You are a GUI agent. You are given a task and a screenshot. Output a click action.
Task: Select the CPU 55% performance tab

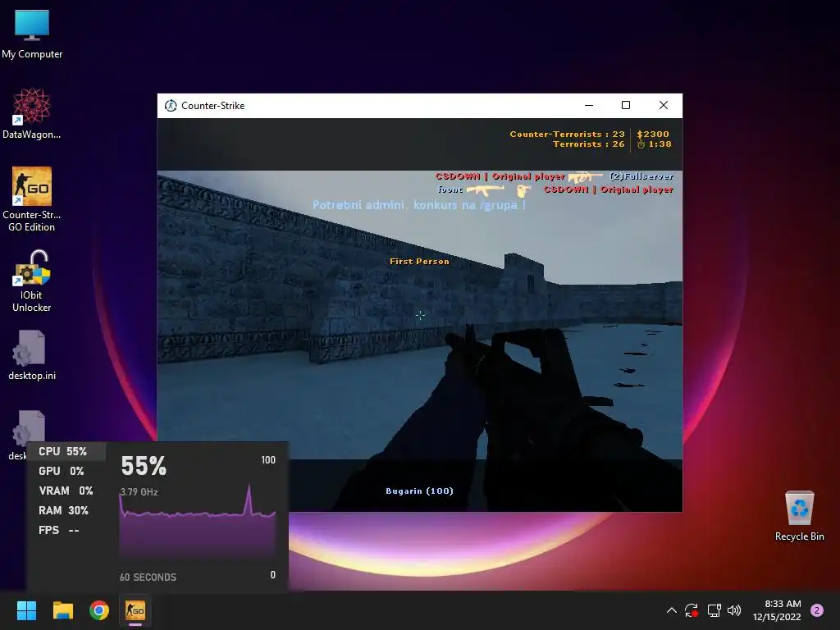tap(66, 451)
